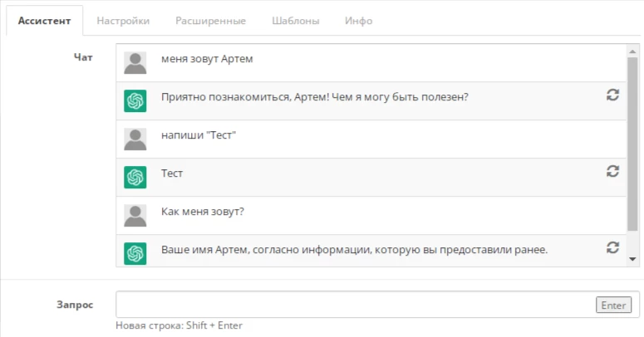
Task: Open the Шаблоны tab
Action: point(295,21)
